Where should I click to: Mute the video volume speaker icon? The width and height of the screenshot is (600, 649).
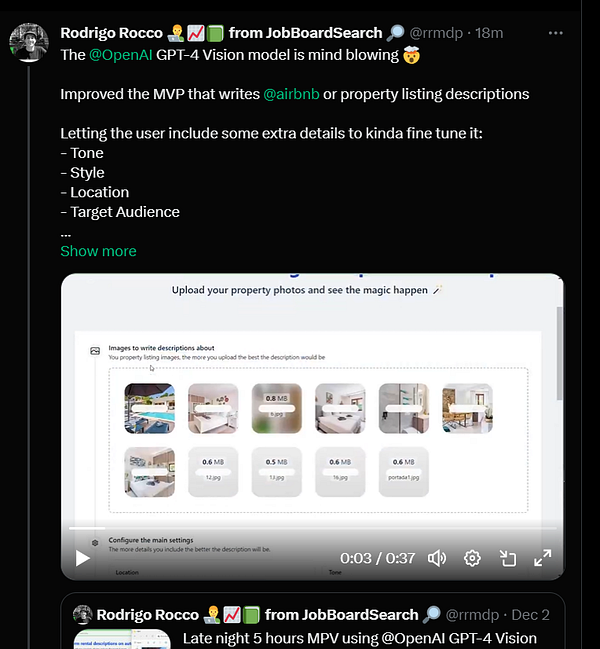(437, 558)
